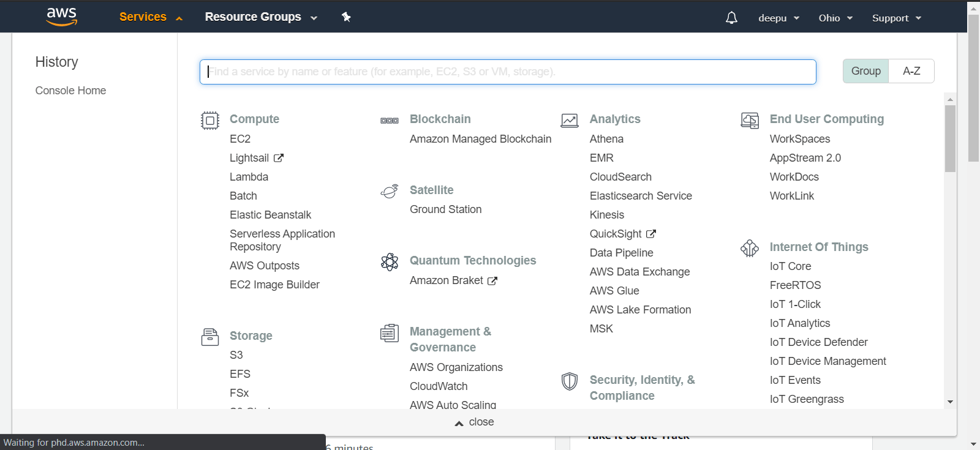
Task: Open the S3 service
Action: pyautogui.click(x=236, y=355)
